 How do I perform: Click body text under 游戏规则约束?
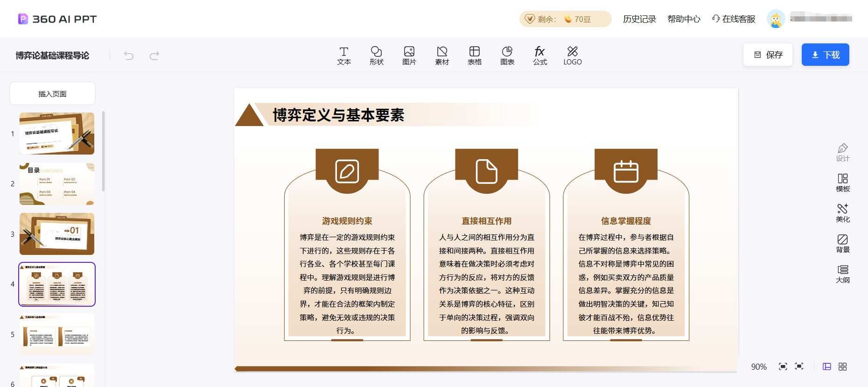[347, 284]
